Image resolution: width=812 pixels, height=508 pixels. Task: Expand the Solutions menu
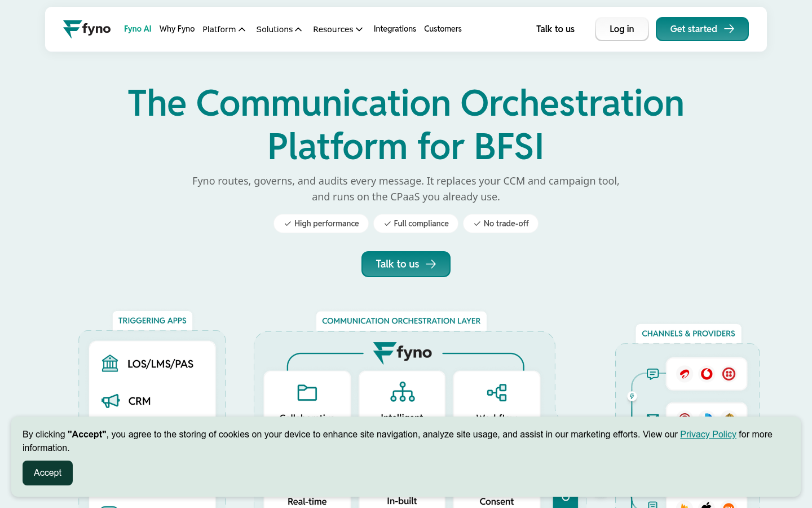tap(279, 29)
